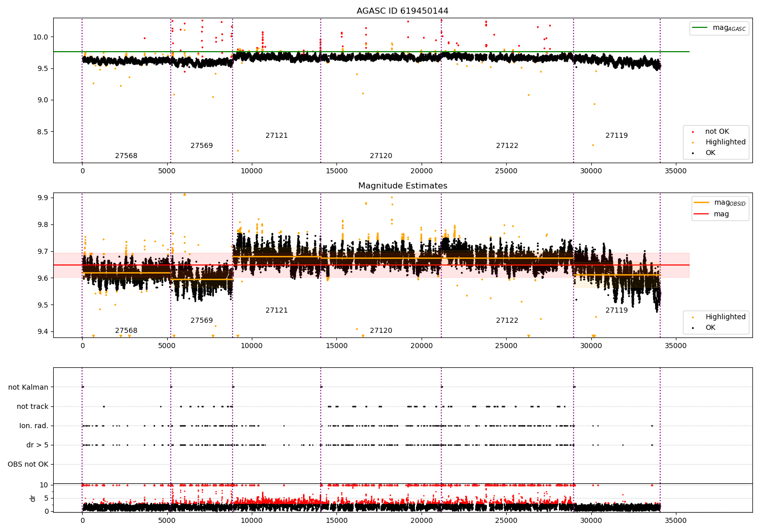Click the 20000 x-tick under the dr plot
This screenshot has height=532, width=760.
pyautogui.click(x=422, y=521)
